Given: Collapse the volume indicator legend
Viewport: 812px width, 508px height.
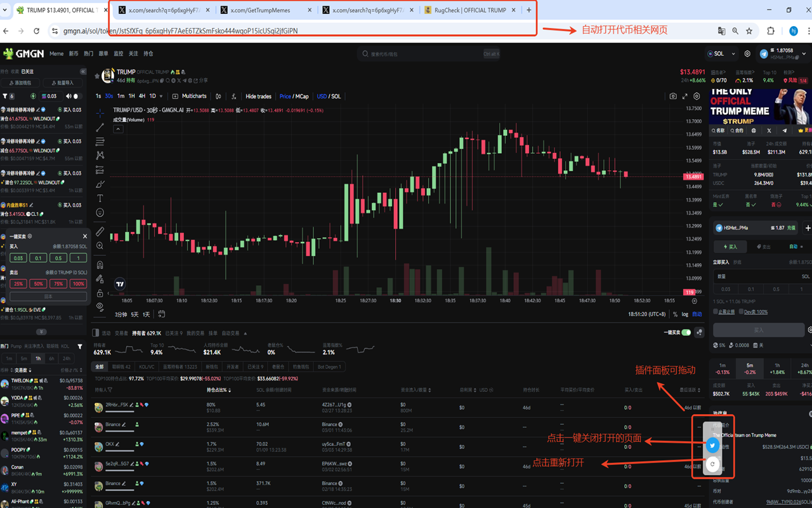Looking at the screenshot, I should 118,129.
